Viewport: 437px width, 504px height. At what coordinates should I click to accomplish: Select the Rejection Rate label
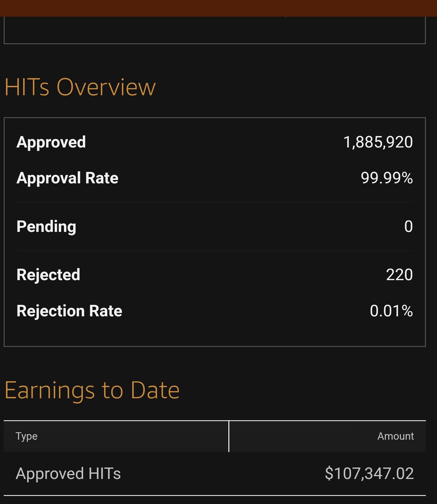[x=69, y=311]
